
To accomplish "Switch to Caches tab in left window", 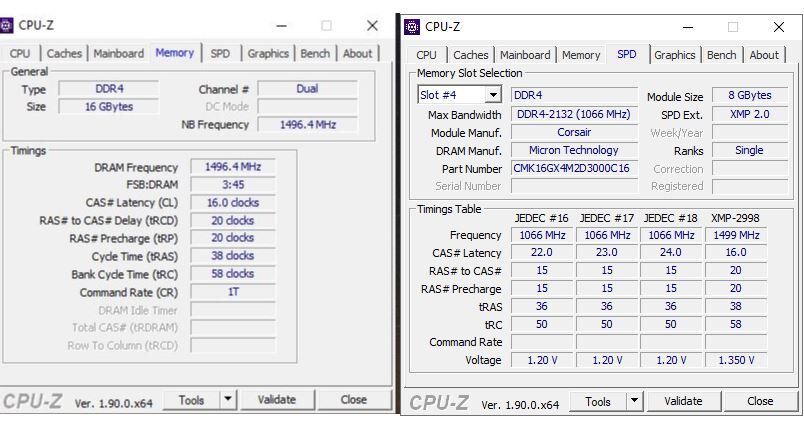I will click(64, 53).
